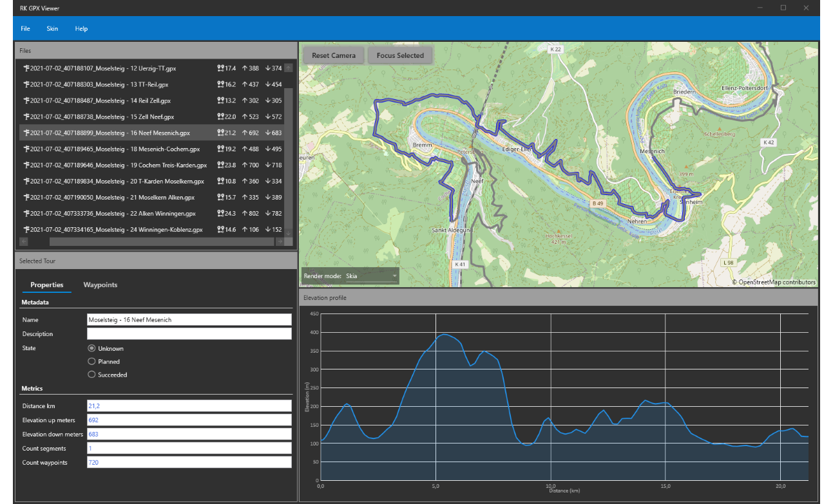Open the Skin menu
The width and height of the screenshot is (833, 504).
tap(52, 29)
